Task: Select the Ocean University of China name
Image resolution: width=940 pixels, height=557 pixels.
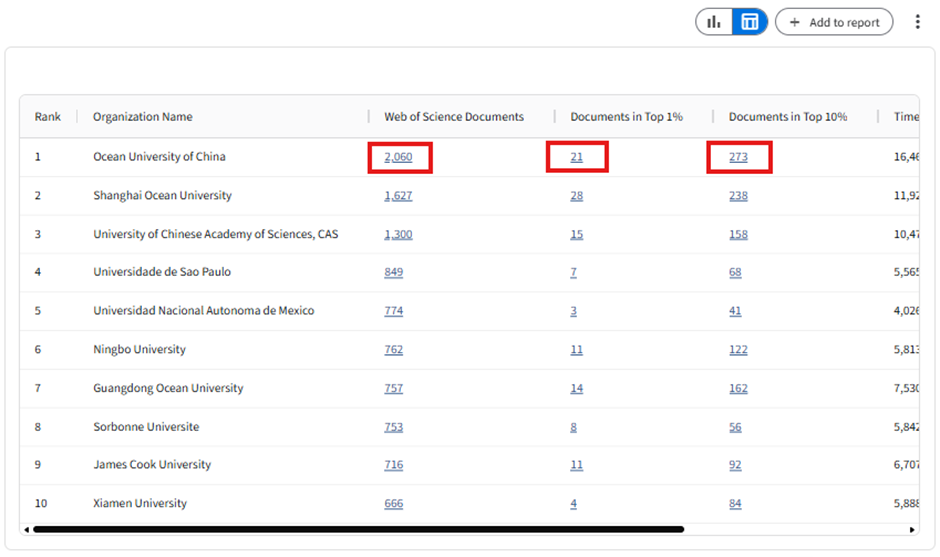Action: coord(159,156)
